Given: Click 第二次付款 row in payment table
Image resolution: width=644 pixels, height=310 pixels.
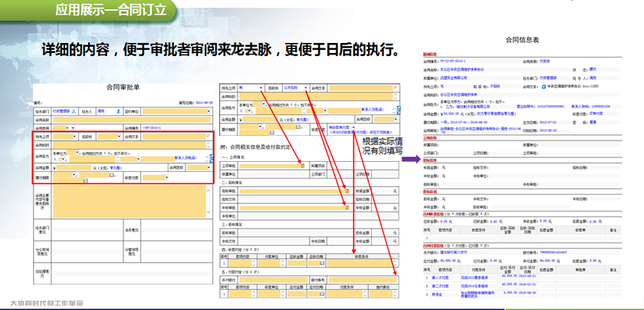Looking at the screenshot, I should click(x=521, y=285).
